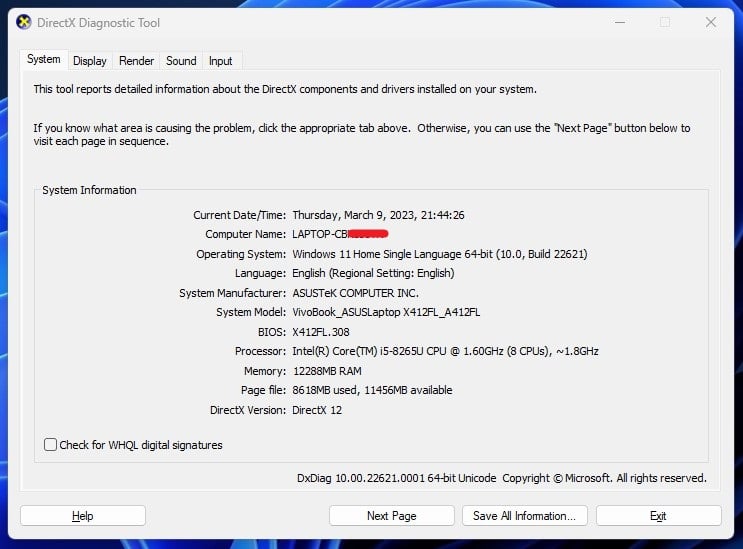The image size is (743, 549).
Task: Click the 'Computer Name:' label
Action: point(245,234)
